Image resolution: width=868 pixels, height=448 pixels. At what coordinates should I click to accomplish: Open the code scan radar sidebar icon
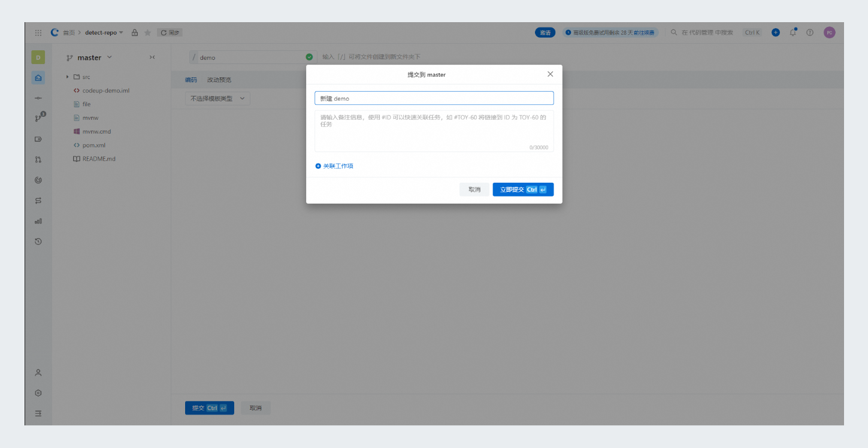click(x=38, y=180)
